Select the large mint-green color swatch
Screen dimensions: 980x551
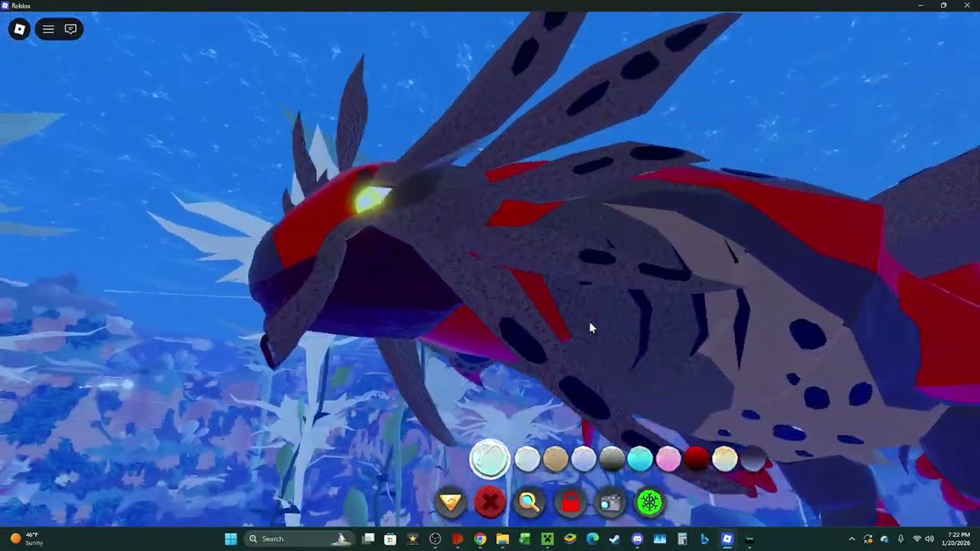tap(490, 458)
